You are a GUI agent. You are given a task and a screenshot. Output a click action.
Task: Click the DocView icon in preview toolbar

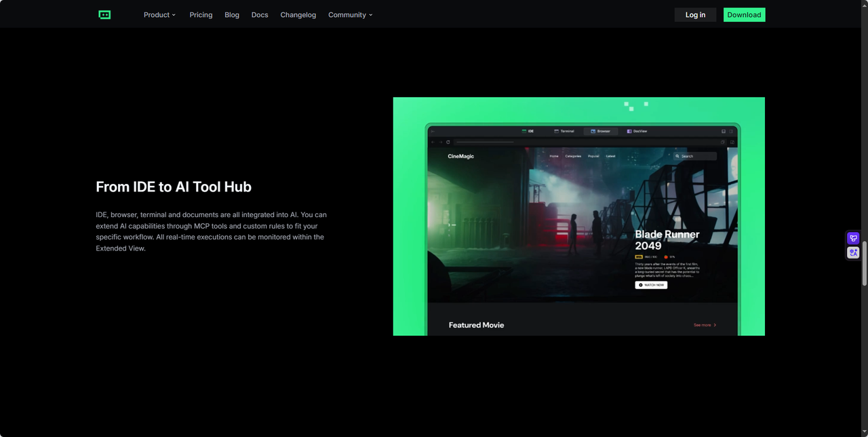[x=629, y=131]
